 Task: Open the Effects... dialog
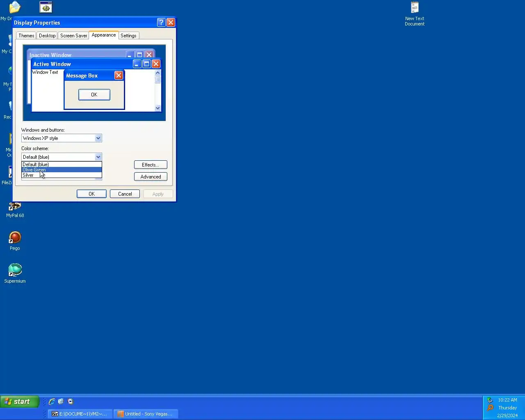(x=151, y=165)
